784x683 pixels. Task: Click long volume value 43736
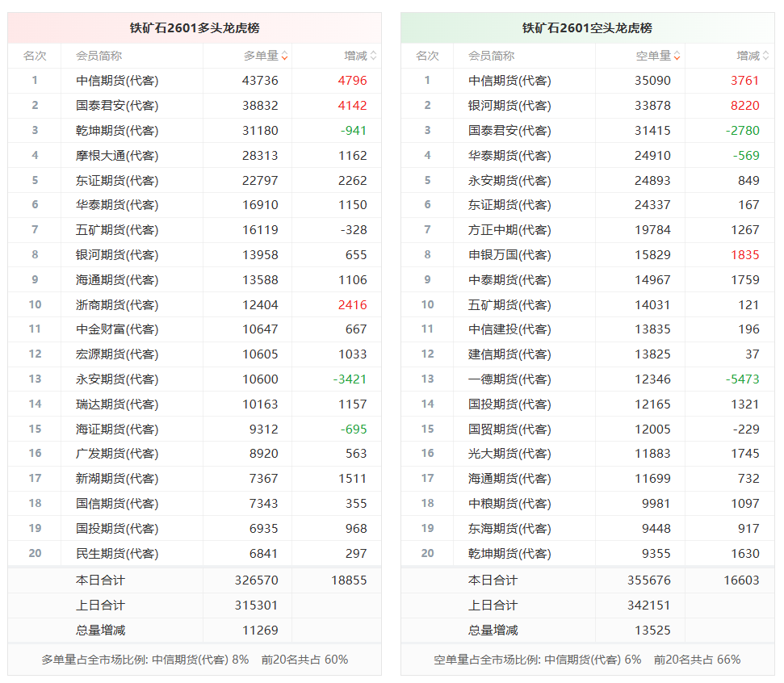[x=260, y=81]
